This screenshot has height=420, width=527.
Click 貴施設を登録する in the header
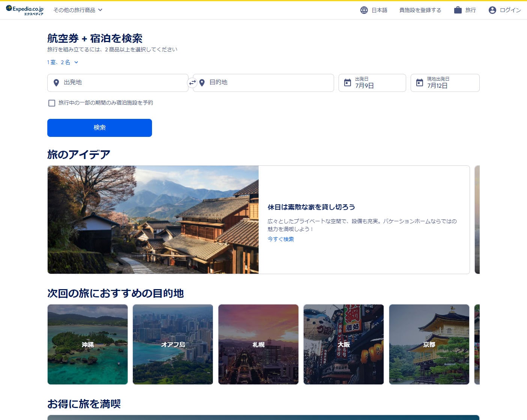(x=420, y=10)
